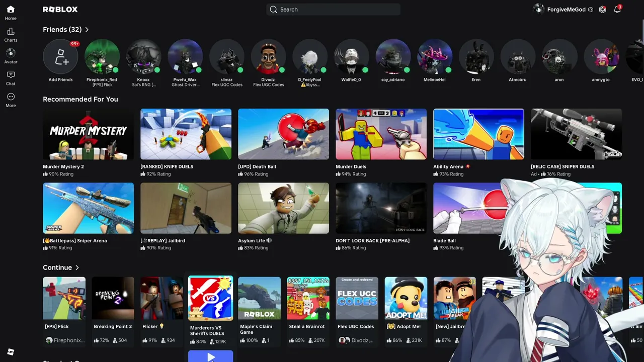Open friend Divodz's avatar
The height and width of the screenshot is (362, 644).
[x=268, y=57]
